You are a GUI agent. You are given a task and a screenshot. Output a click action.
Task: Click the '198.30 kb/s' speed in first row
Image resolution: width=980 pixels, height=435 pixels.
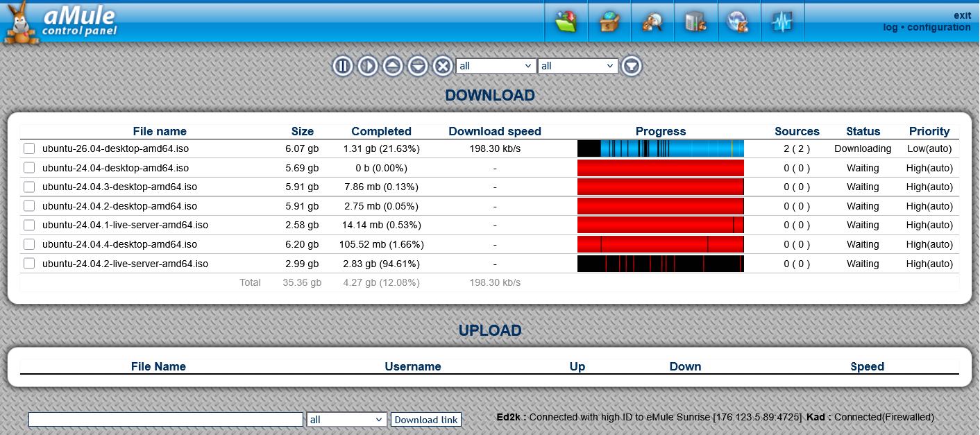coord(495,148)
